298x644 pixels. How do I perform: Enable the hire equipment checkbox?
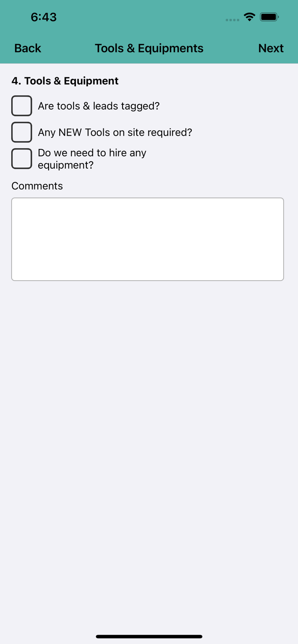22,159
